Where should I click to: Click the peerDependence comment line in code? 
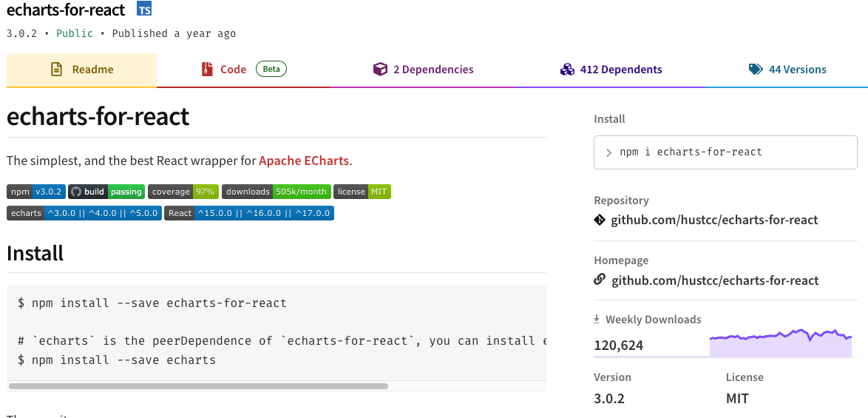click(x=282, y=341)
